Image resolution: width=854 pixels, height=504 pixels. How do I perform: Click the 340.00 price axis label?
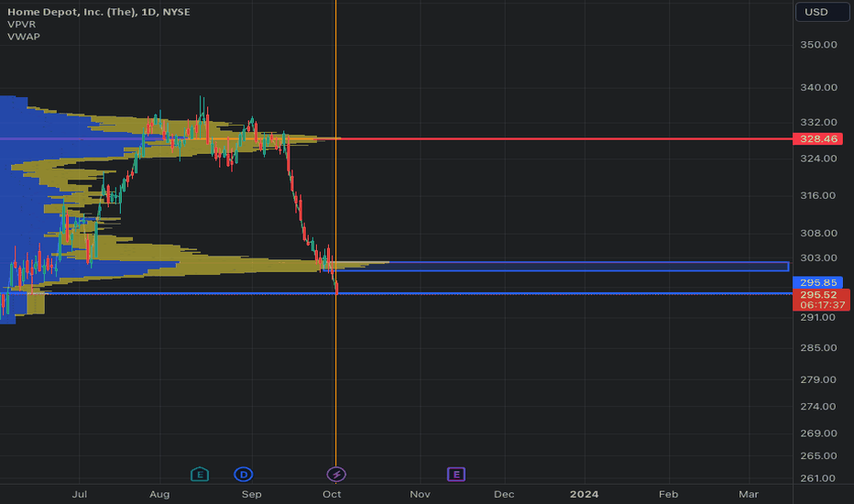818,87
